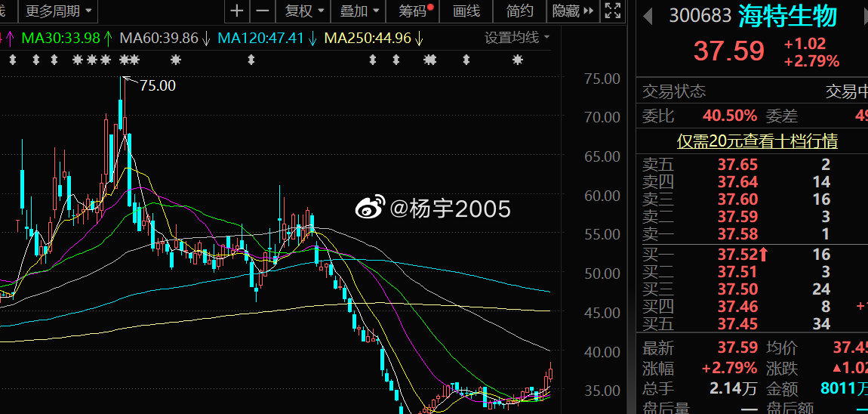
Task: Click the 最新 value 37.59
Action: tap(737, 348)
